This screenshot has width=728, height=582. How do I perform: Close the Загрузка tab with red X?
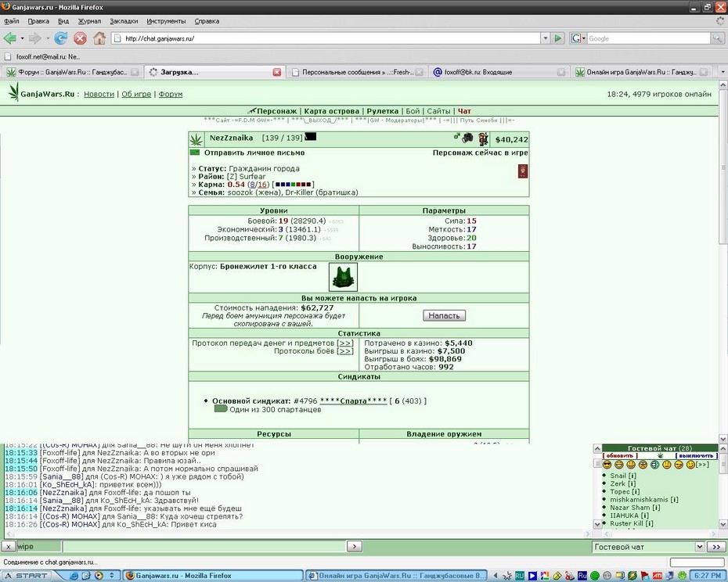point(276,72)
